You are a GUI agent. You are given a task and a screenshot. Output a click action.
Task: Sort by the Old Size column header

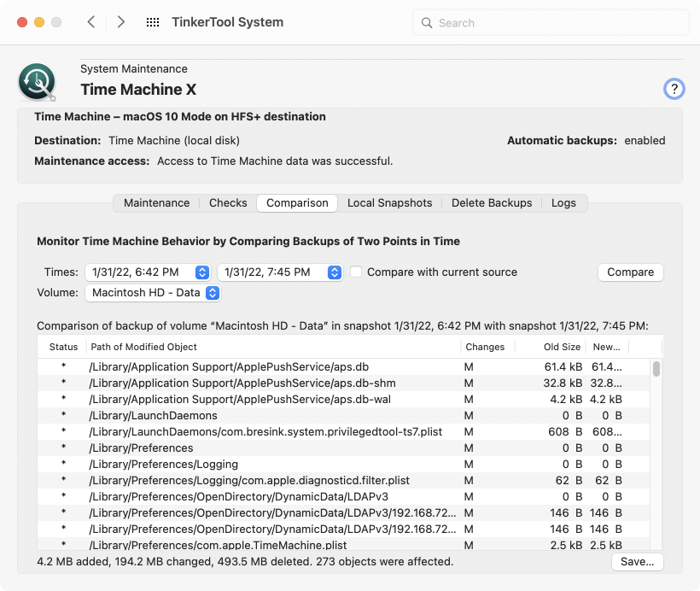[551, 347]
